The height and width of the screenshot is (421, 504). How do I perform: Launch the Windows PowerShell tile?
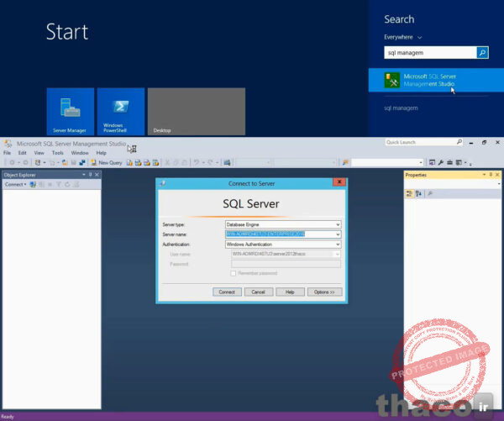121,111
